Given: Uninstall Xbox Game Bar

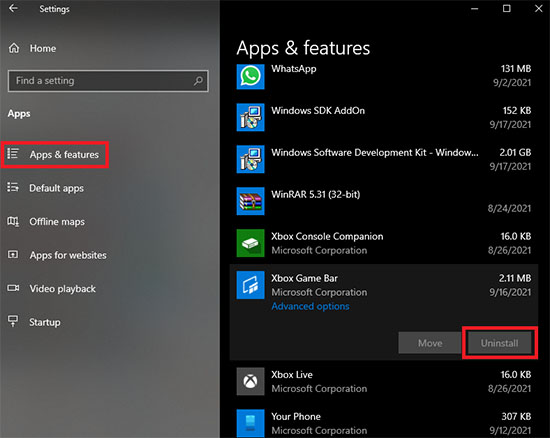Looking at the screenshot, I should point(499,343).
